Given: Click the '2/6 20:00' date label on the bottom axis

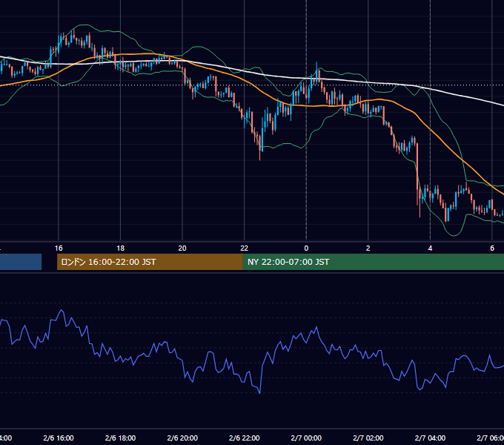Looking at the screenshot, I should [182, 438].
